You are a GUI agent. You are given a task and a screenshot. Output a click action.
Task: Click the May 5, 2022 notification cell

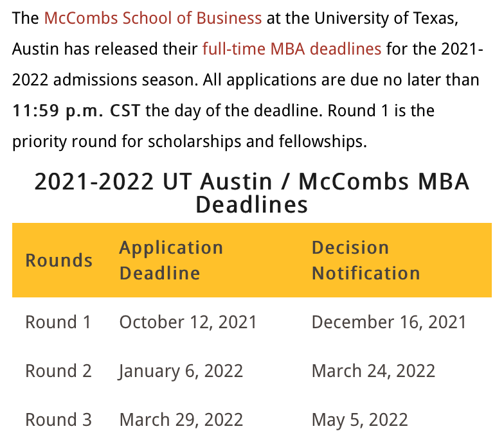(x=360, y=420)
